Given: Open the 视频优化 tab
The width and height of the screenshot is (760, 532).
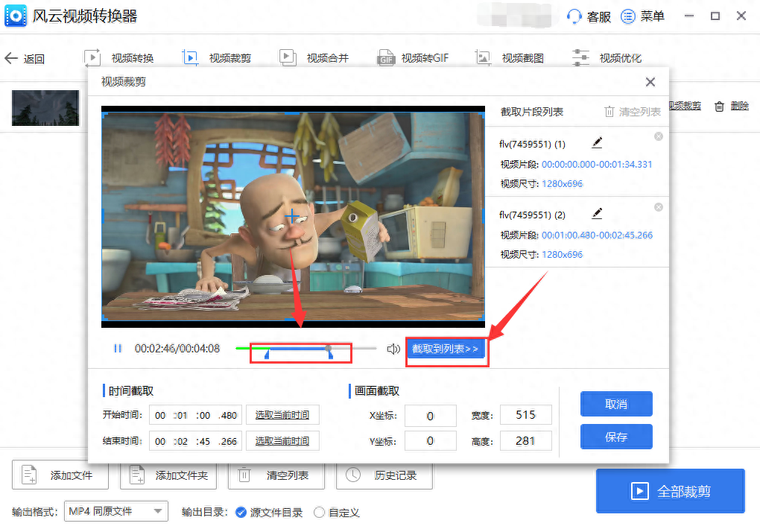Looking at the screenshot, I should coord(607,58).
